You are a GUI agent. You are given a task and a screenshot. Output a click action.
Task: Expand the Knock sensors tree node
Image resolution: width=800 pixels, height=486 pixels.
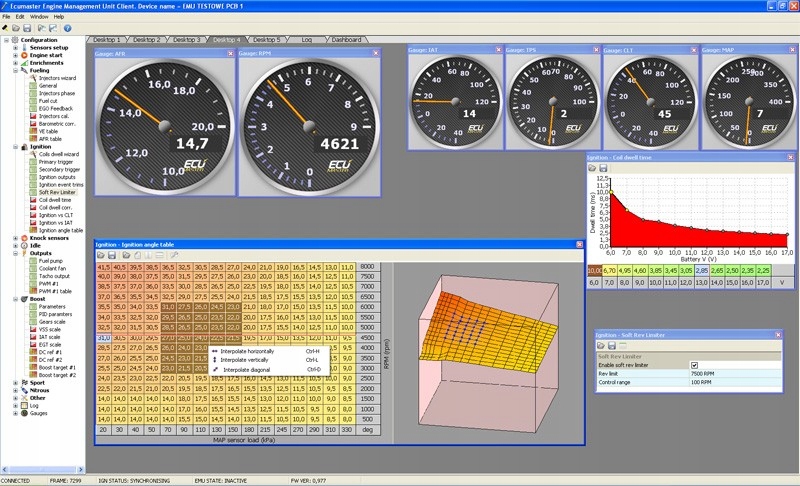point(15,238)
